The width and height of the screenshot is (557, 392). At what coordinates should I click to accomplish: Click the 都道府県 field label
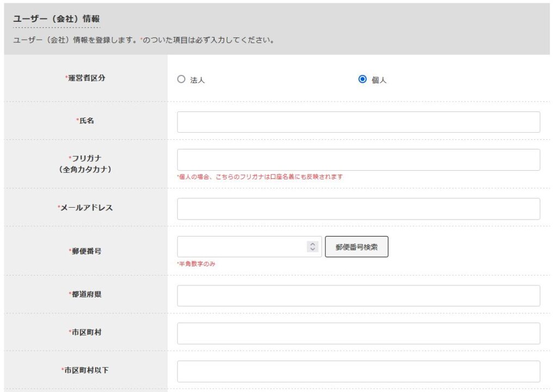pyautogui.click(x=86, y=294)
